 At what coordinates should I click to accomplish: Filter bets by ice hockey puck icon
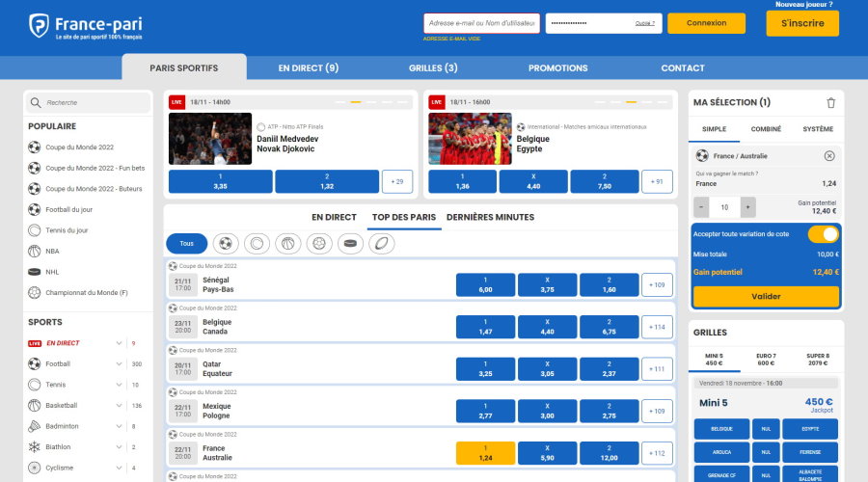350,244
